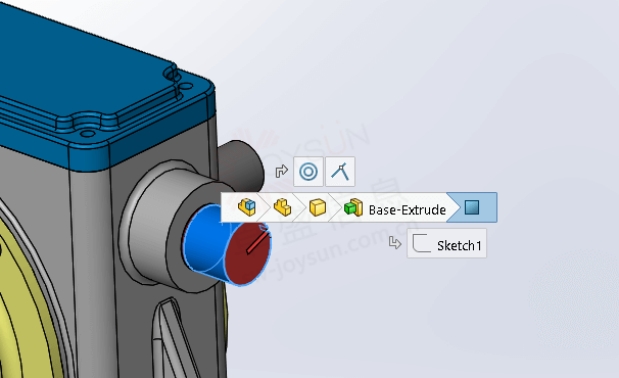This screenshot has height=378, width=619.
Task: Click the Sketch1 profile icon
Action: click(421, 243)
